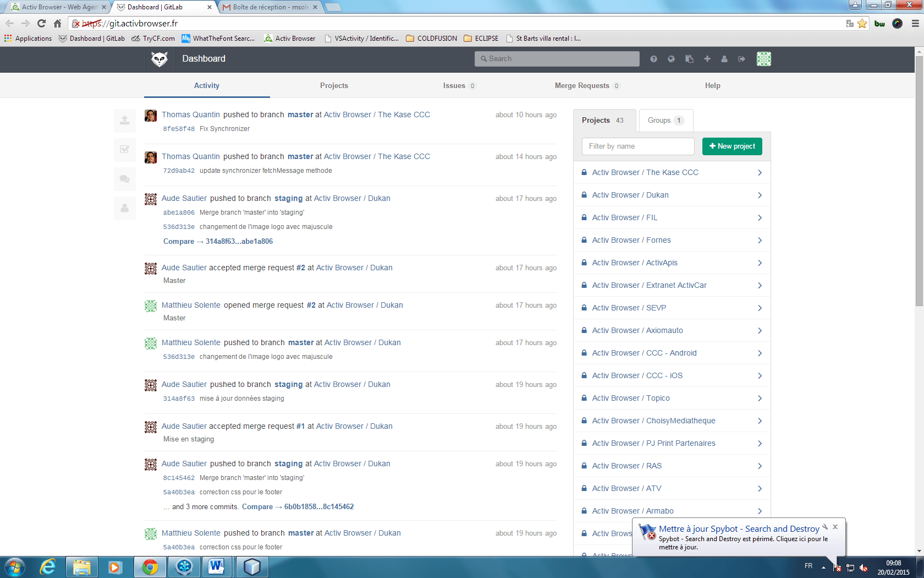Click the plus icon in the header
The width and height of the screenshot is (924, 578).
707,59
